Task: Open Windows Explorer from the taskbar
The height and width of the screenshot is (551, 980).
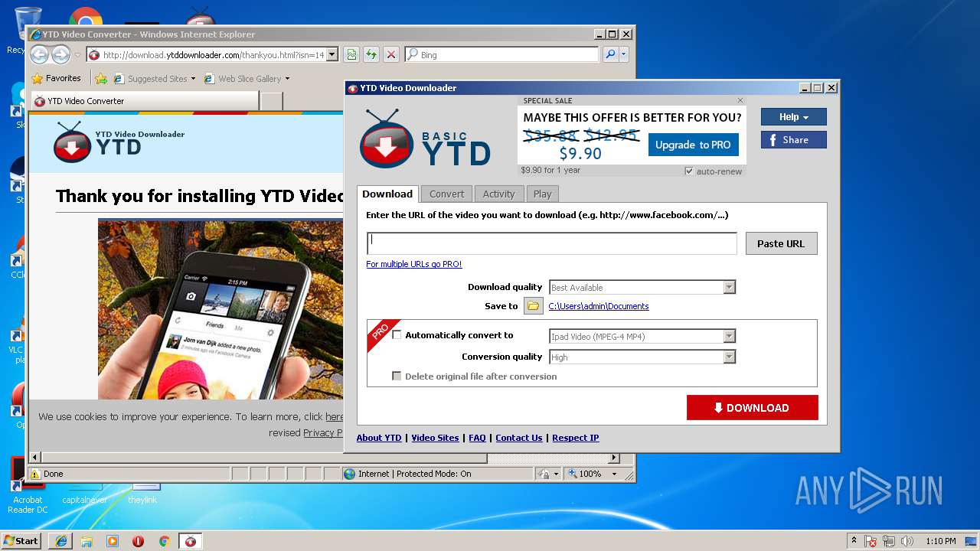Action: 87,540
